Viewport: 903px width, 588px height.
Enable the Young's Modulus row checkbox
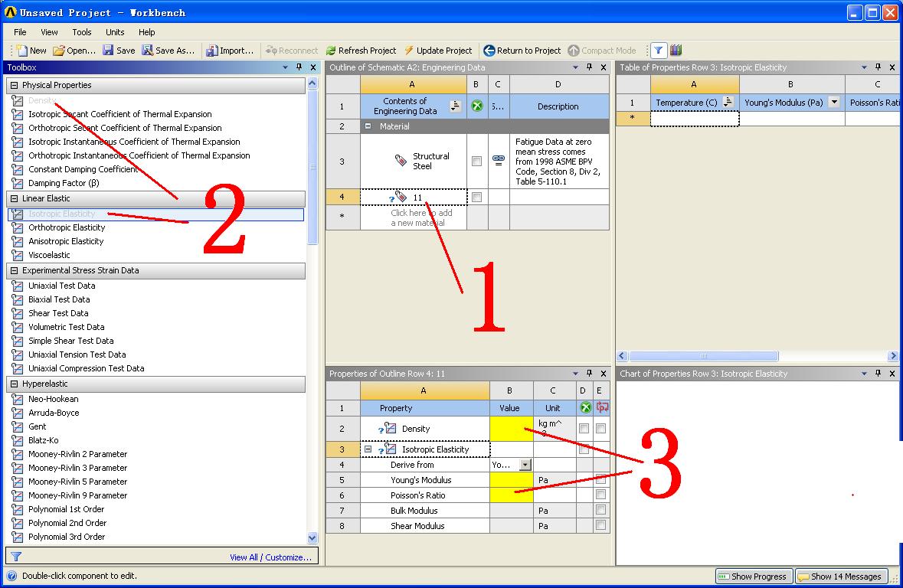point(600,480)
